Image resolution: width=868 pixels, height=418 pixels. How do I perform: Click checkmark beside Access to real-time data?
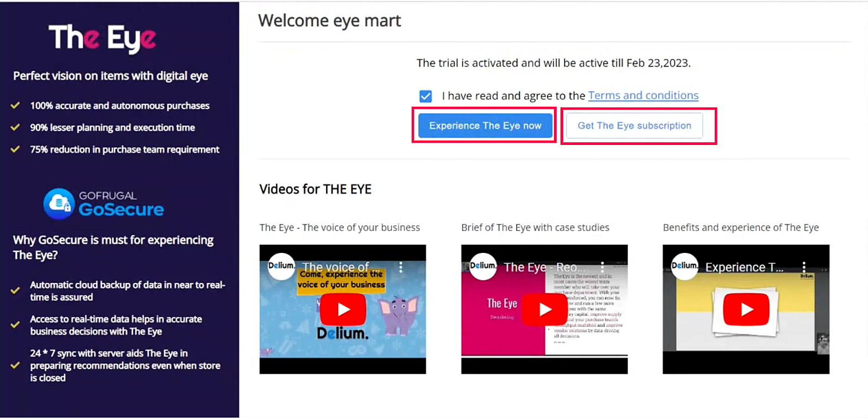click(x=15, y=325)
